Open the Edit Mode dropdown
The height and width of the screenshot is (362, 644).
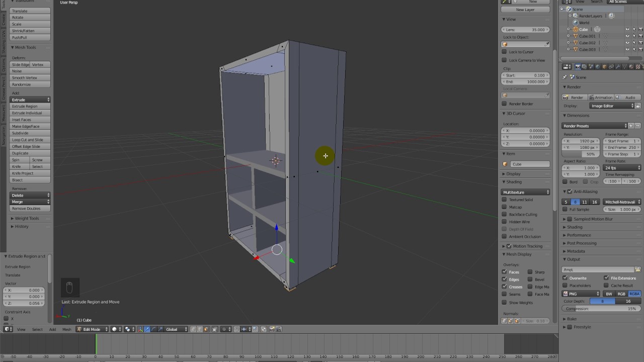92,329
